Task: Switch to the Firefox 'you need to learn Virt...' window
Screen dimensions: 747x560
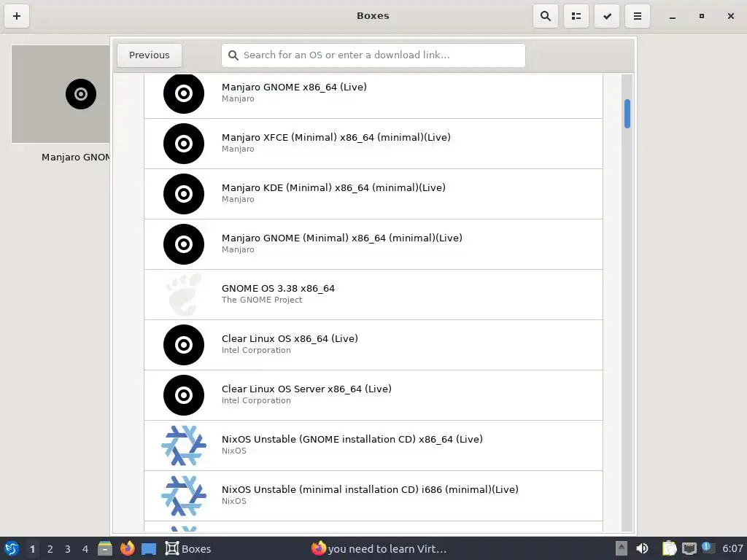Action: 379,548
